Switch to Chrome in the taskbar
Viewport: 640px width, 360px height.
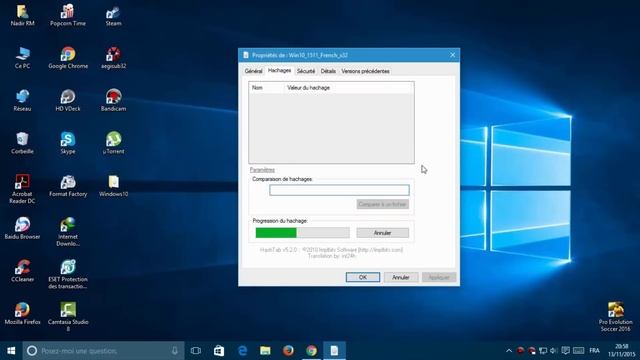[311, 351]
